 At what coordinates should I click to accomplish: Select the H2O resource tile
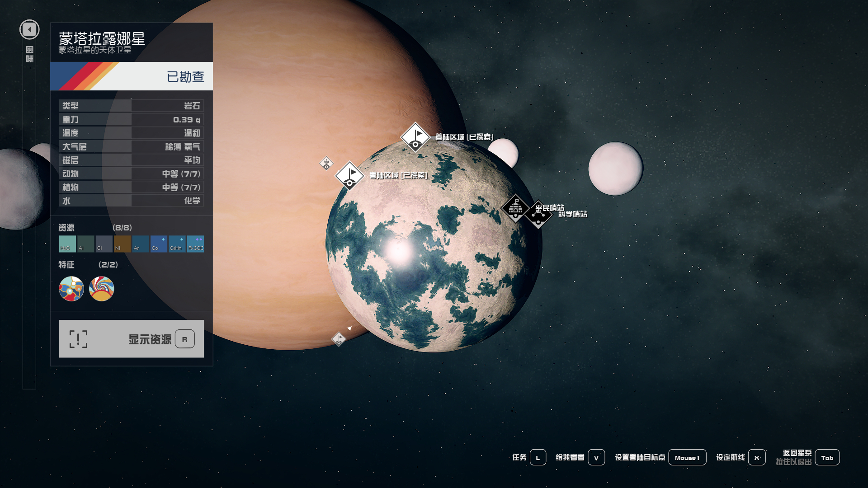[x=67, y=244]
